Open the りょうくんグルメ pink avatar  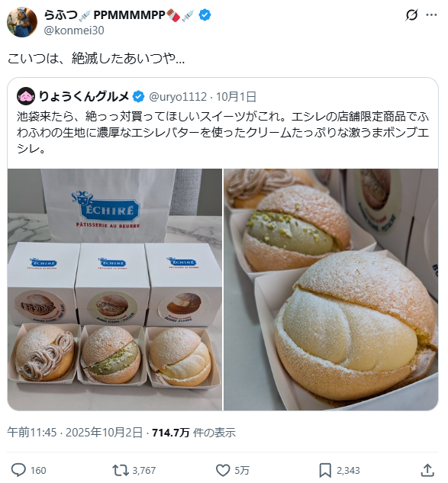pos(26,96)
